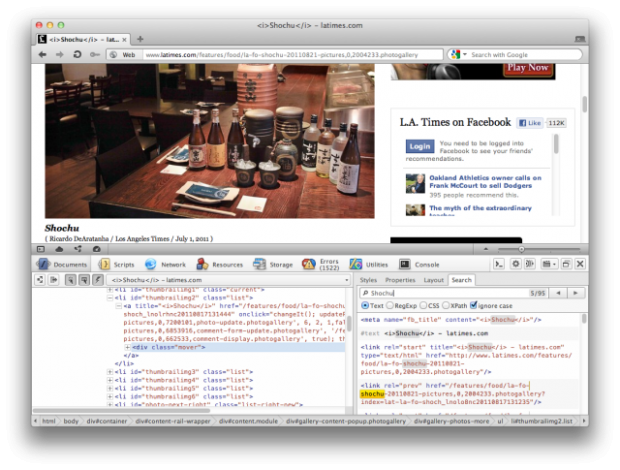Image resolution: width=620 pixels, height=470 pixels.
Task: Open the Documents panel in Dragonfly
Action: [x=62, y=264]
